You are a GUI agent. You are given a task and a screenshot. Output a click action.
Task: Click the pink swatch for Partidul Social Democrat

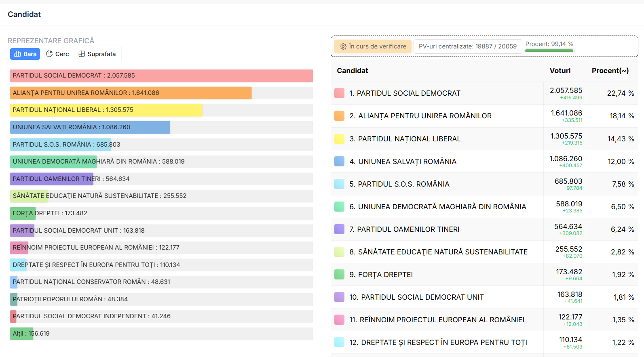click(340, 93)
